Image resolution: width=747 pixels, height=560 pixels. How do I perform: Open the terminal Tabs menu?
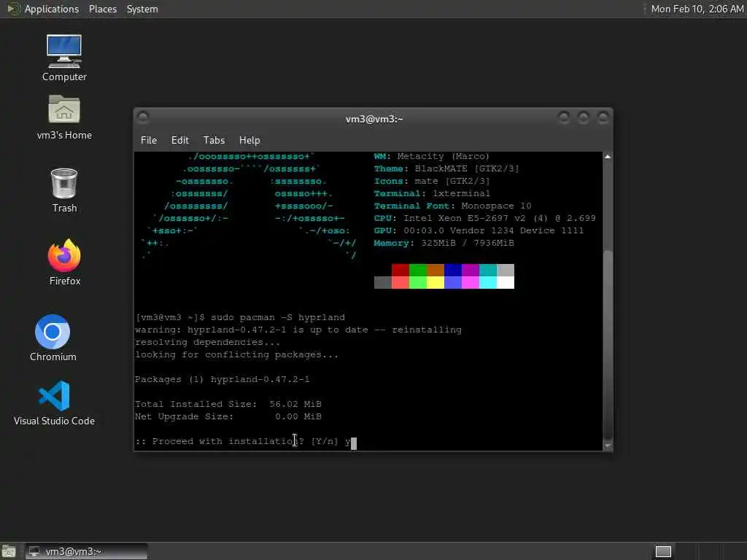pos(214,140)
